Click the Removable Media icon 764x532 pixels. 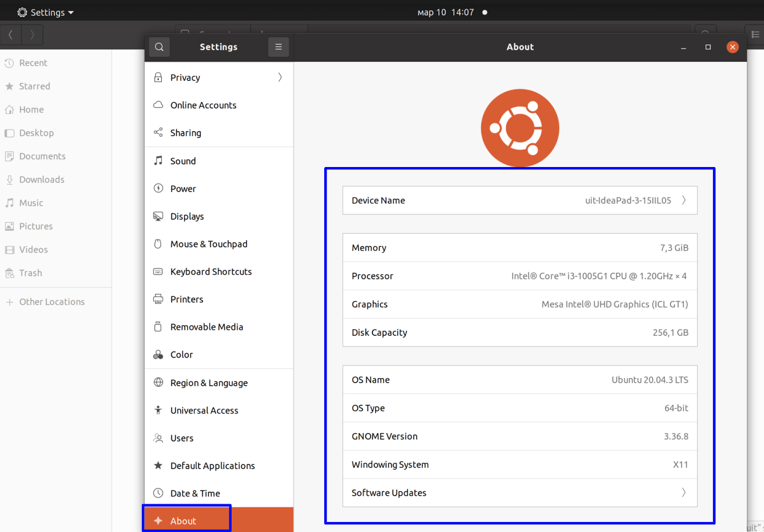(158, 327)
